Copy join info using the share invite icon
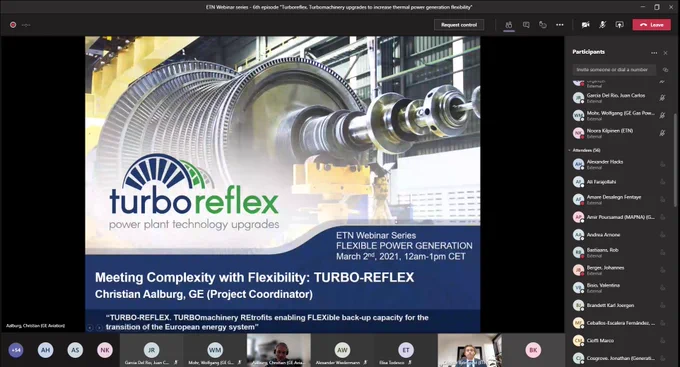 click(x=665, y=69)
